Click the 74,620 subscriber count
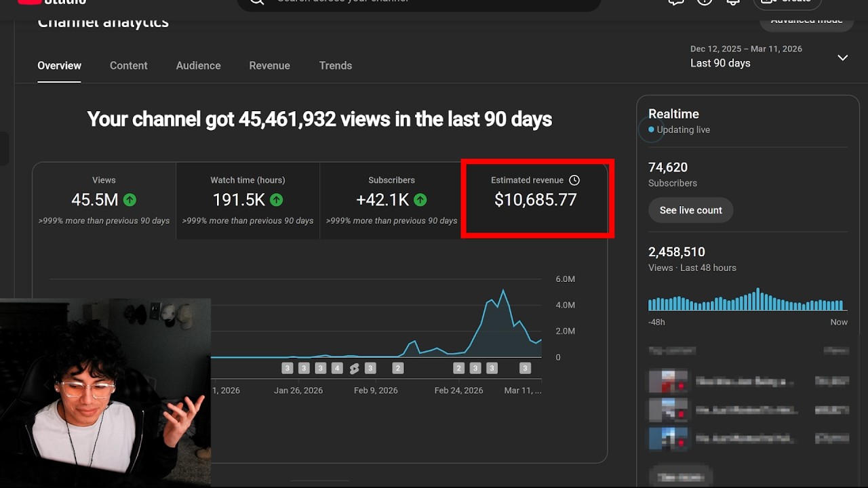 coord(668,167)
